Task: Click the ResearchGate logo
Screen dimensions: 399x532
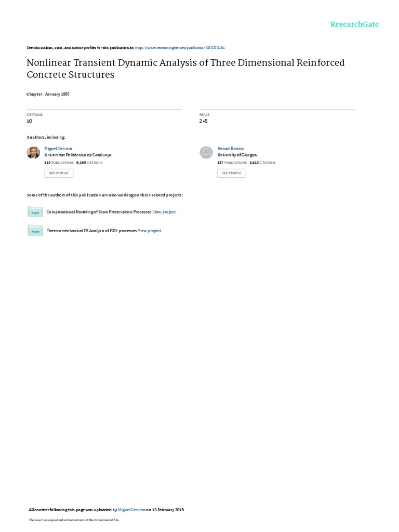Action: pyautogui.click(x=355, y=24)
